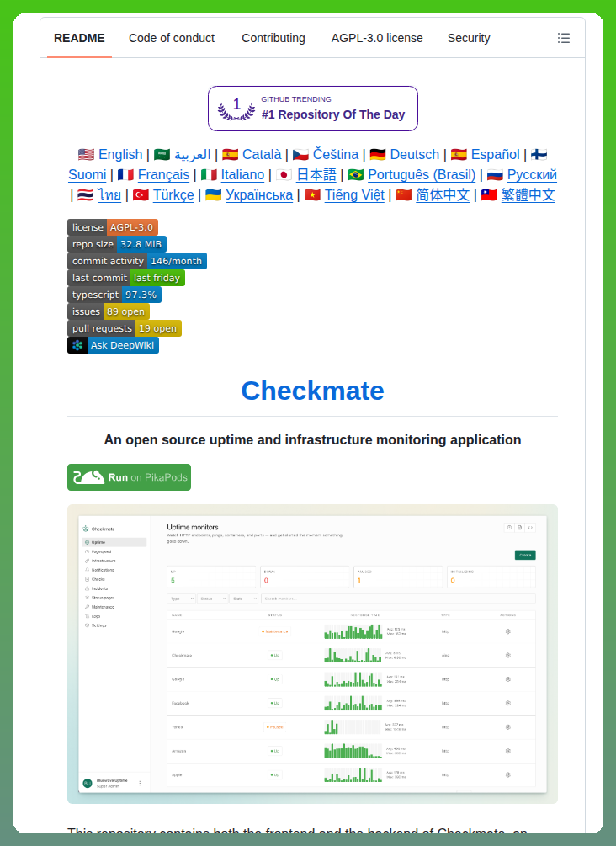
Task: Click the China flag icon beside 简体中文
Action: (x=403, y=194)
